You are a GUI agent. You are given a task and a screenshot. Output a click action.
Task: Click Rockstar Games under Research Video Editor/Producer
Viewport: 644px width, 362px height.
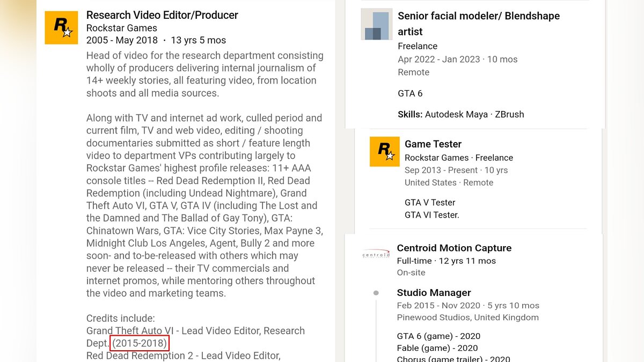(122, 28)
